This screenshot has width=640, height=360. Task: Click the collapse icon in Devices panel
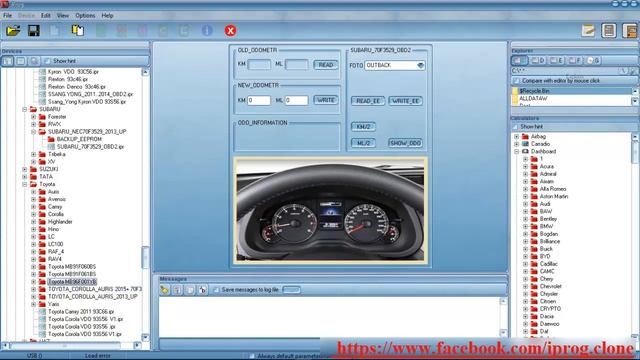click(21, 61)
